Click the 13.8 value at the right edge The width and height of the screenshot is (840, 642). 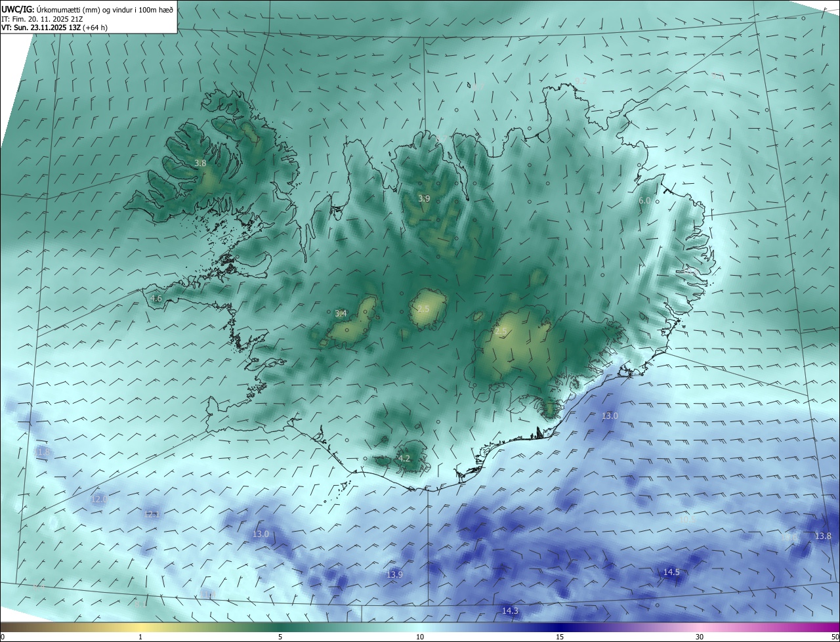pos(823,536)
